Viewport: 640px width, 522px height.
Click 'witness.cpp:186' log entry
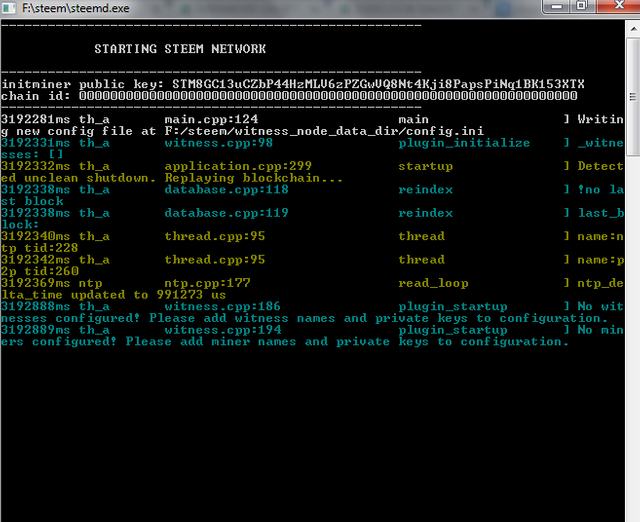(x=222, y=307)
